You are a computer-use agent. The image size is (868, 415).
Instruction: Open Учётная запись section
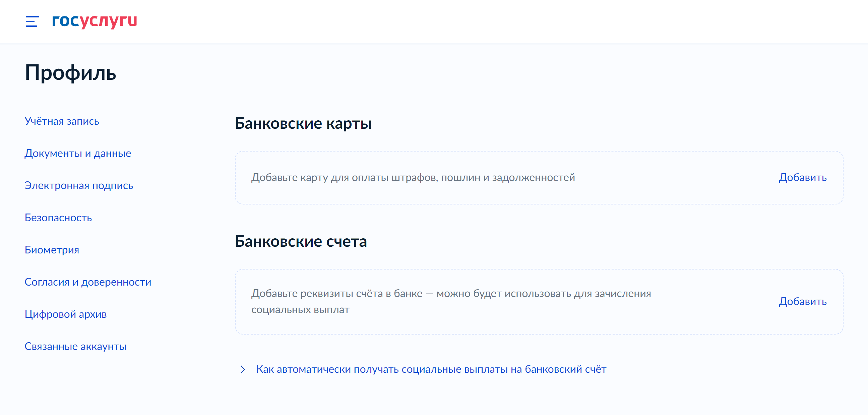point(62,121)
